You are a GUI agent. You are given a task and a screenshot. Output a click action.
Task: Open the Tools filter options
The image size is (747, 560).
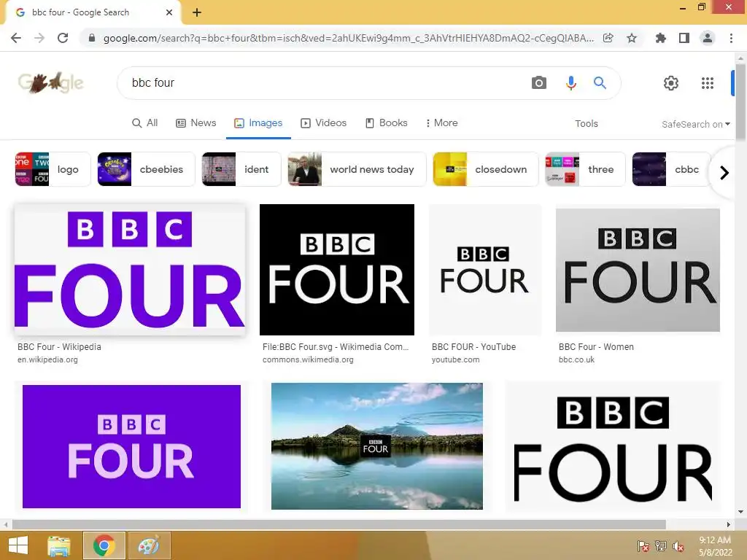[586, 124]
